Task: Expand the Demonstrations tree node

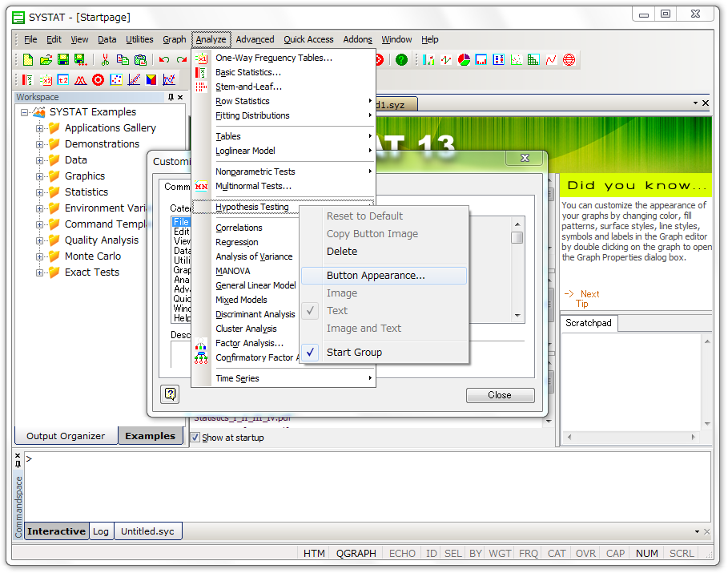Action: (x=39, y=144)
